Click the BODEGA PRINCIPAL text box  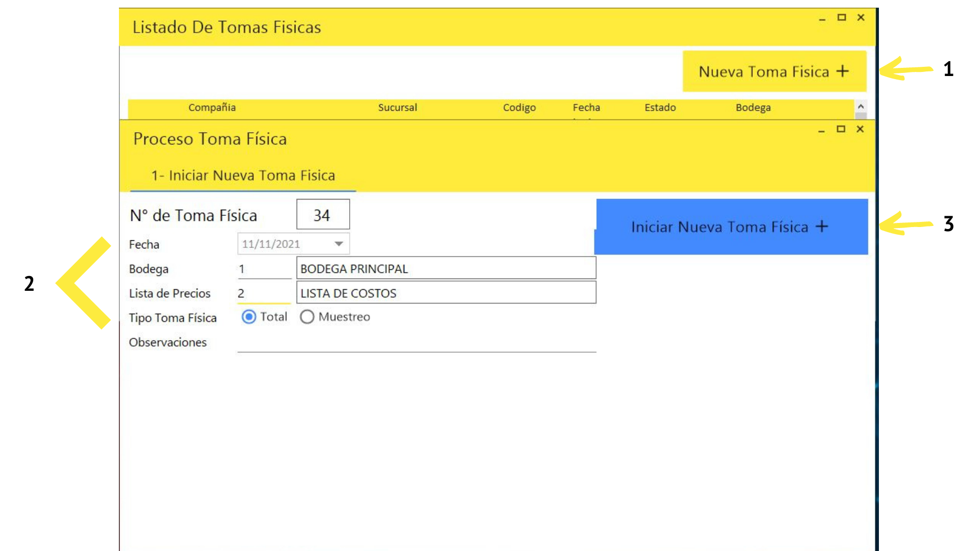click(x=446, y=268)
